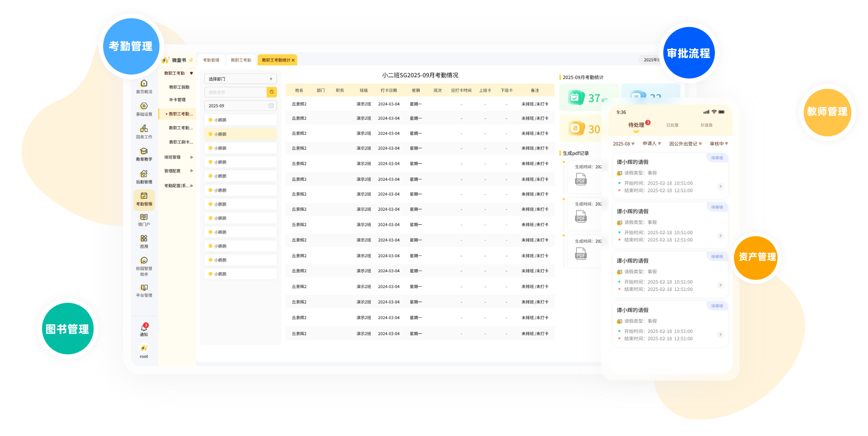
Task: Click the 微门户 book icon
Action: pyautogui.click(x=144, y=217)
